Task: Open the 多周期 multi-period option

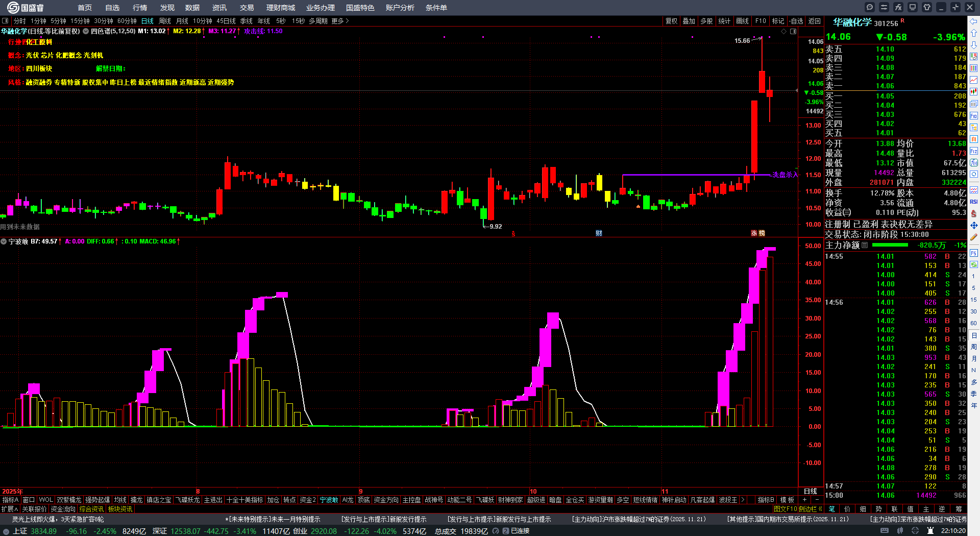Action: pos(318,21)
